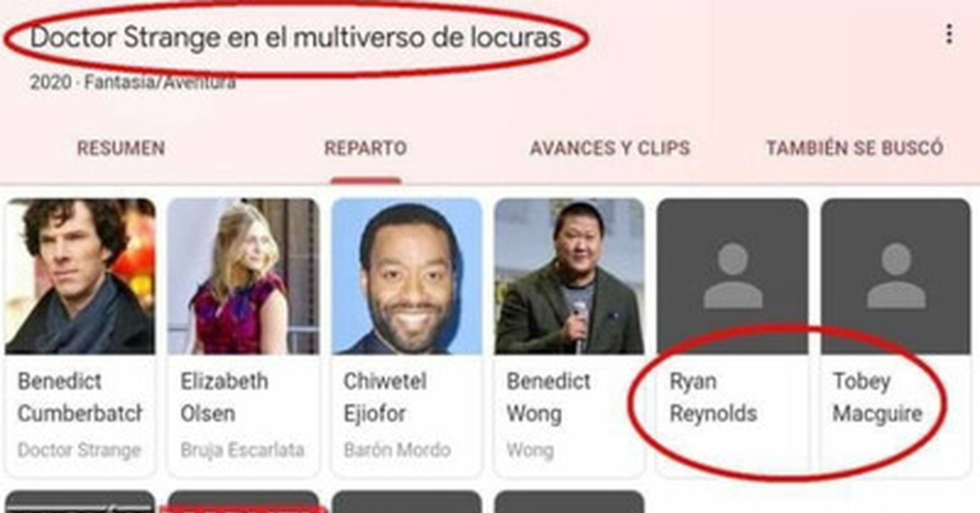Open the AVANCES Y CLIPS tab
Image resolution: width=980 pixels, height=513 pixels.
click(610, 148)
